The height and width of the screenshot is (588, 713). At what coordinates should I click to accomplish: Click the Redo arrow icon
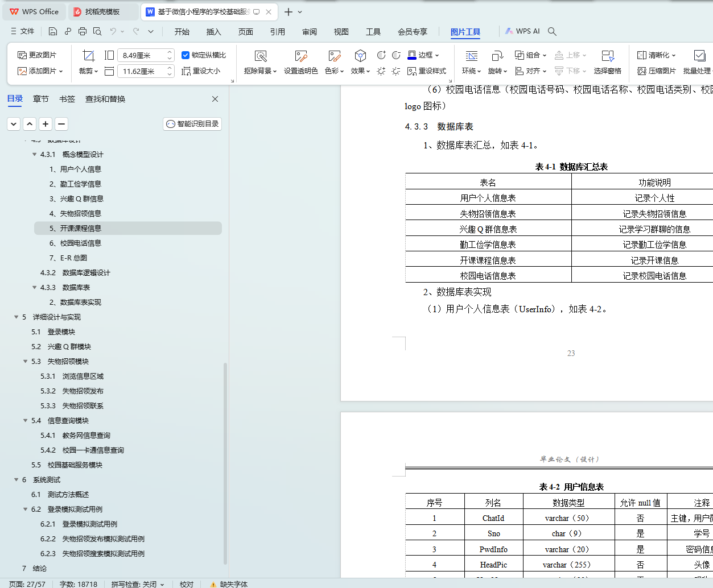tap(136, 31)
